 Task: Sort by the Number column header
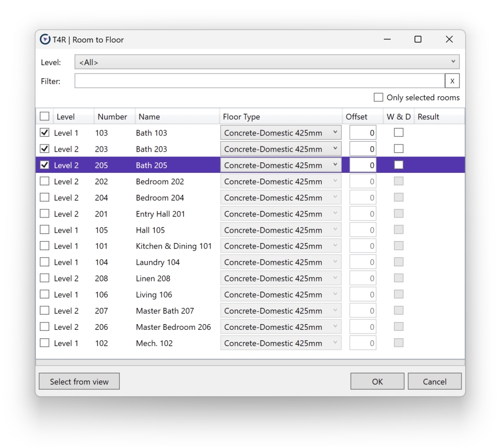pos(111,117)
